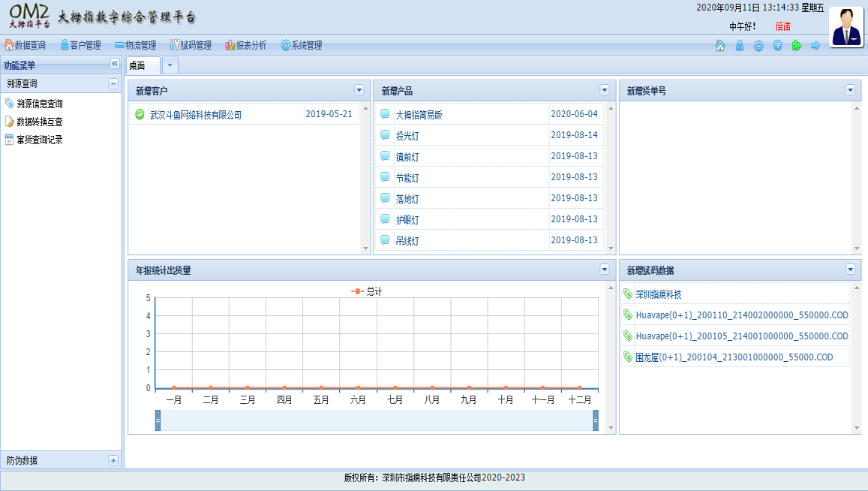The image size is (868, 491).
Task: Open the 大拇指简易版 product link
Action: (419, 115)
